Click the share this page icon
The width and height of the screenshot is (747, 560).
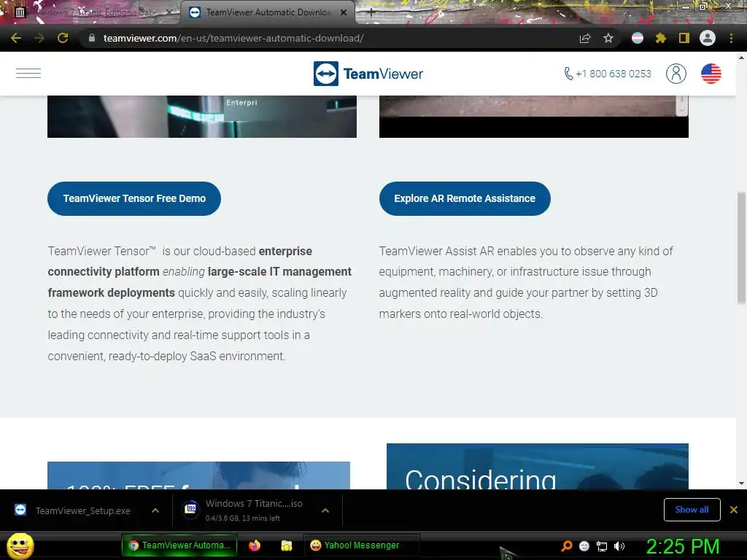(x=585, y=38)
